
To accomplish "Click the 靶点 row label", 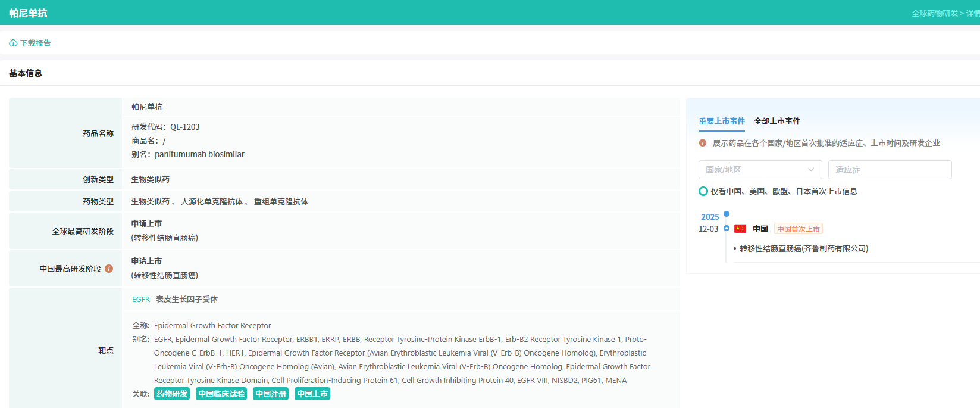I will 106,350.
